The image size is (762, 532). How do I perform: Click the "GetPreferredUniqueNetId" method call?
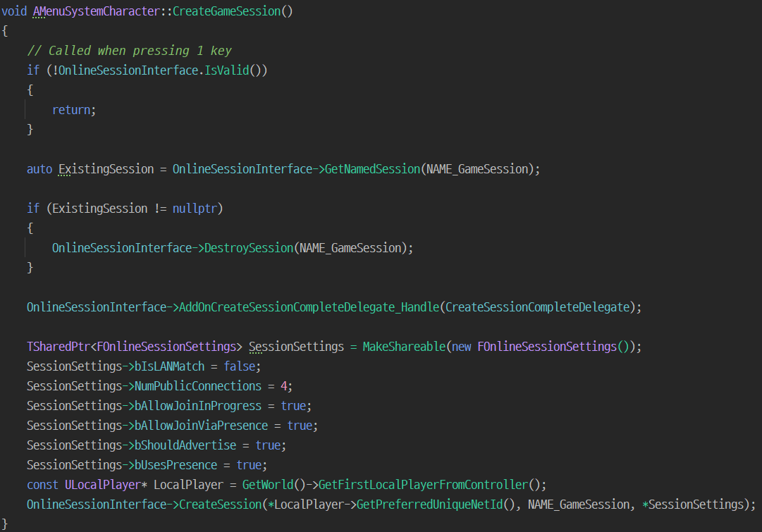click(429, 505)
